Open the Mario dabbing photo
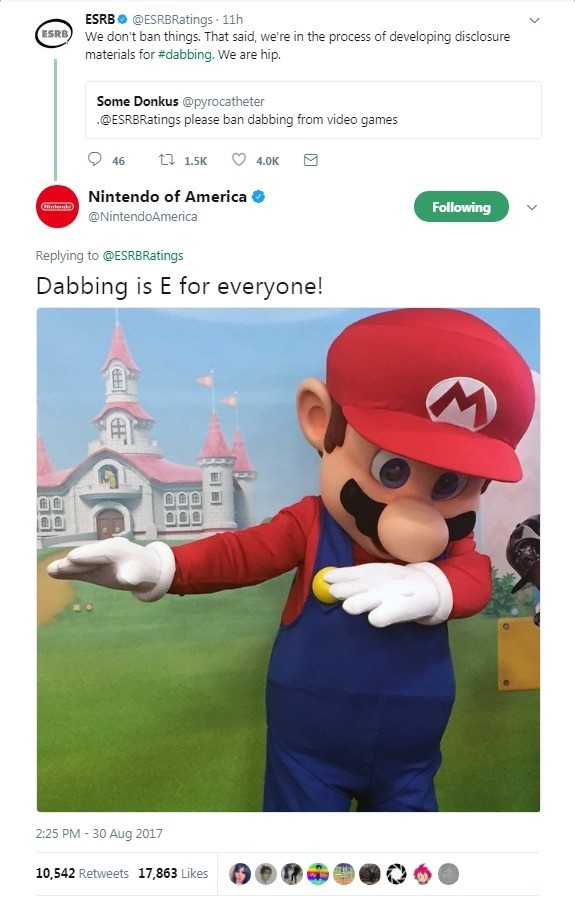 [288, 559]
